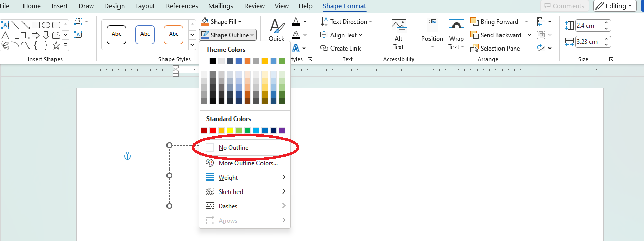Click the left-middle handle of selected shape
The width and height of the screenshot is (644, 241).
[x=170, y=175]
